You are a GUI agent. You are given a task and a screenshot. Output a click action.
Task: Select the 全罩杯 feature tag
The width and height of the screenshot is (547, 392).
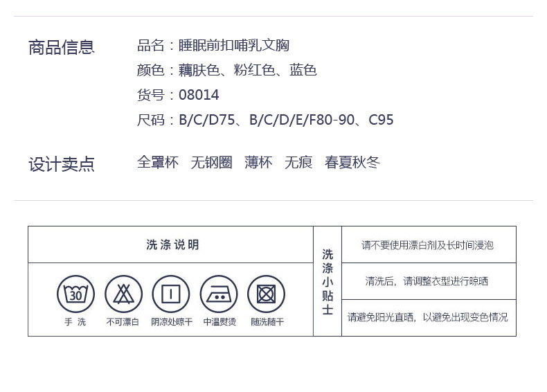pyautogui.click(x=158, y=162)
